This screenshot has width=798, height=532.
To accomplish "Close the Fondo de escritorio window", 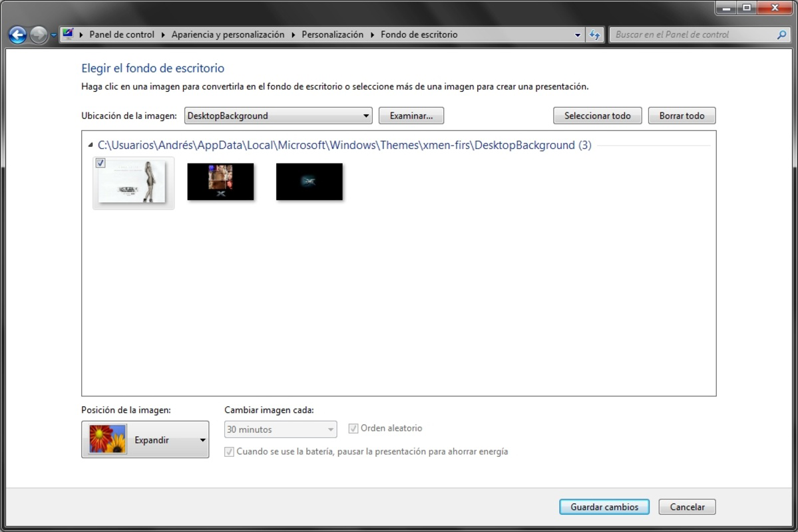I will pyautogui.click(x=775, y=7).
